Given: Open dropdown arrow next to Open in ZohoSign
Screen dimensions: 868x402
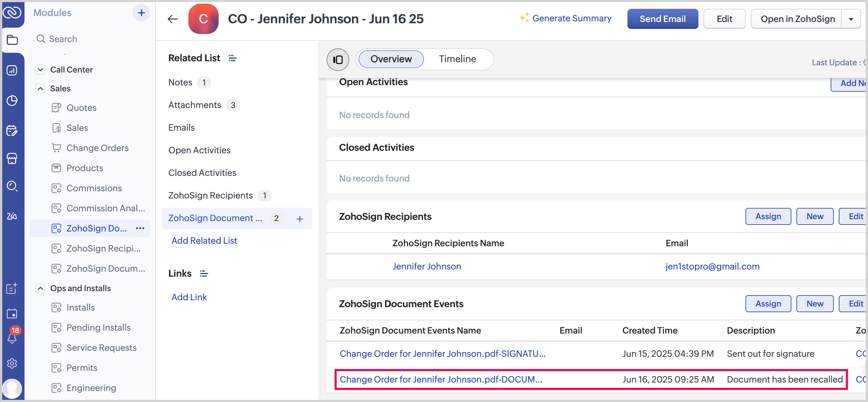Looking at the screenshot, I should (x=851, y=19).
